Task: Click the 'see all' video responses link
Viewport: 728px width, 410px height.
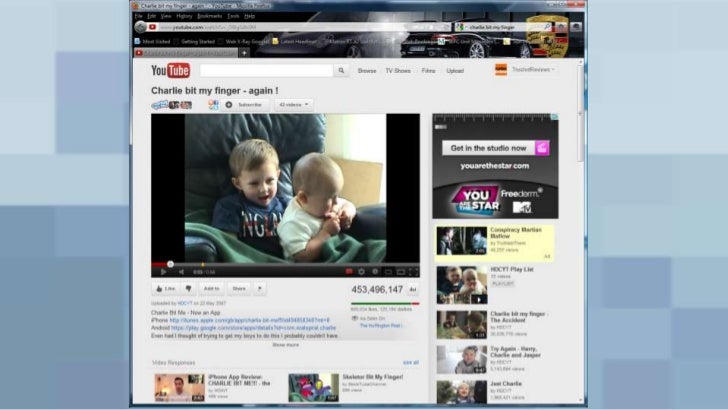Action: click(x=411, y=362)
